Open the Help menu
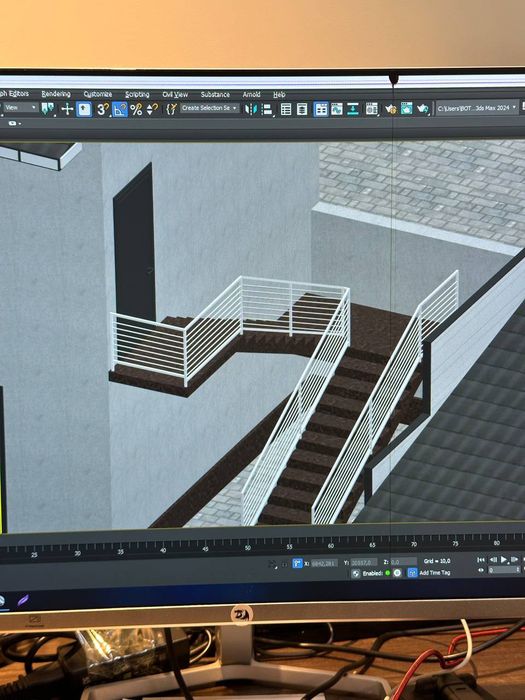Image resolution: width=525 pixels, height=700 pixels. tap(279, 95)
